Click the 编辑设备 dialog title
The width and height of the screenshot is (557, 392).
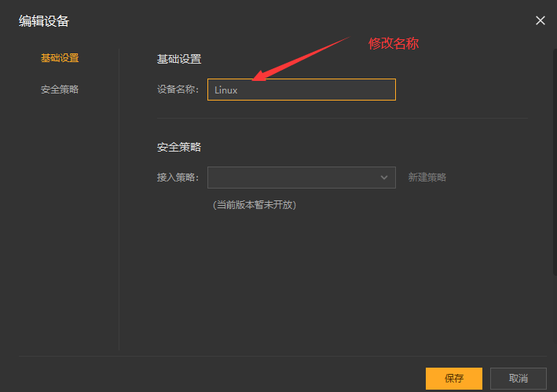[x=44, y=21]
